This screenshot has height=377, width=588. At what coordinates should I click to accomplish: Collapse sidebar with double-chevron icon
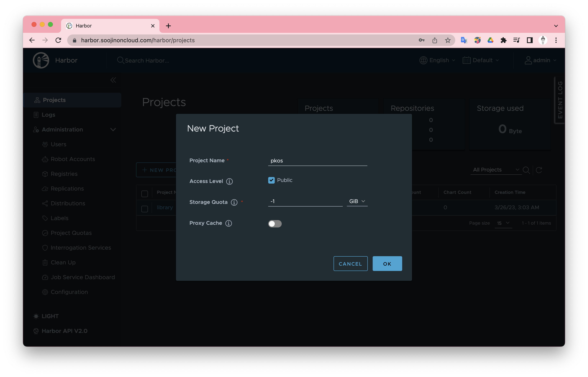coord(113,80)
